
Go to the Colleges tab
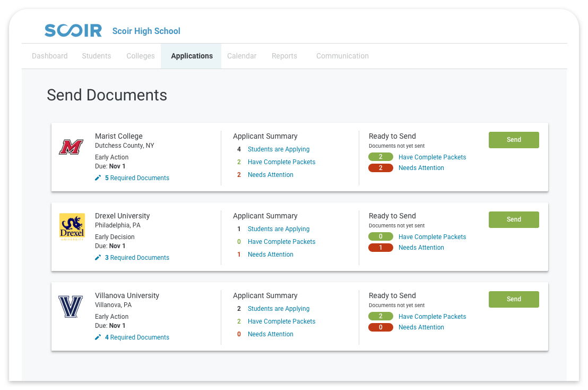point(141,56)
